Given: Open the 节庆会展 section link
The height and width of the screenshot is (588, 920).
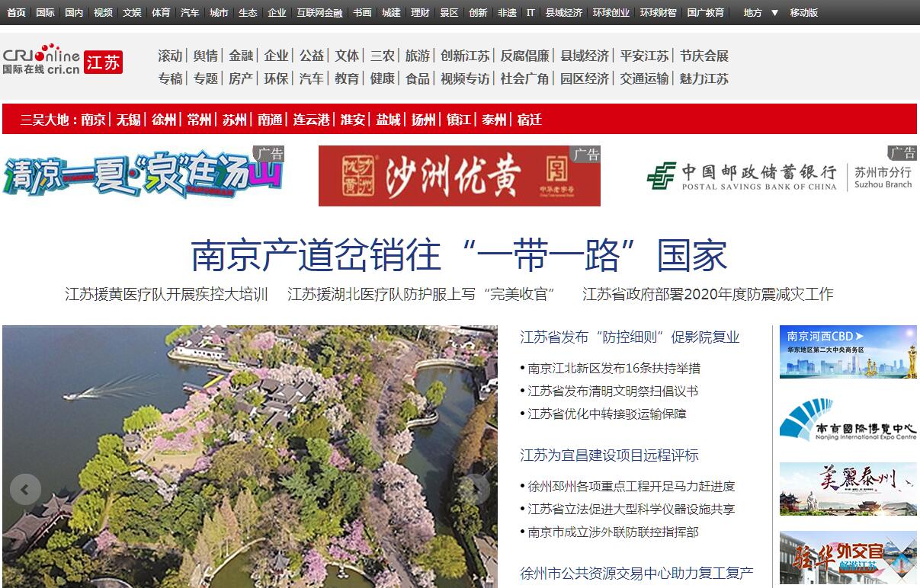Looking at the screenshot, I should pyautogui.click(x=704, y=56).
